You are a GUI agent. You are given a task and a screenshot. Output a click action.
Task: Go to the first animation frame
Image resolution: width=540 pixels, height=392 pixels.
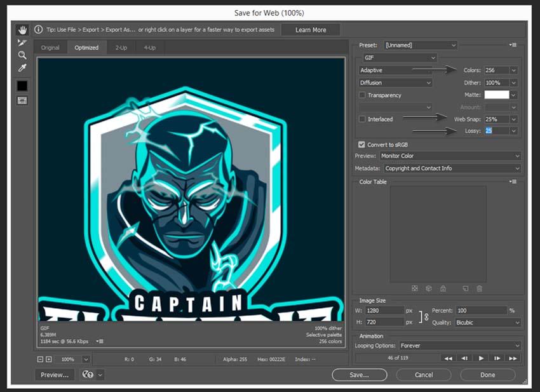[449, 358]
